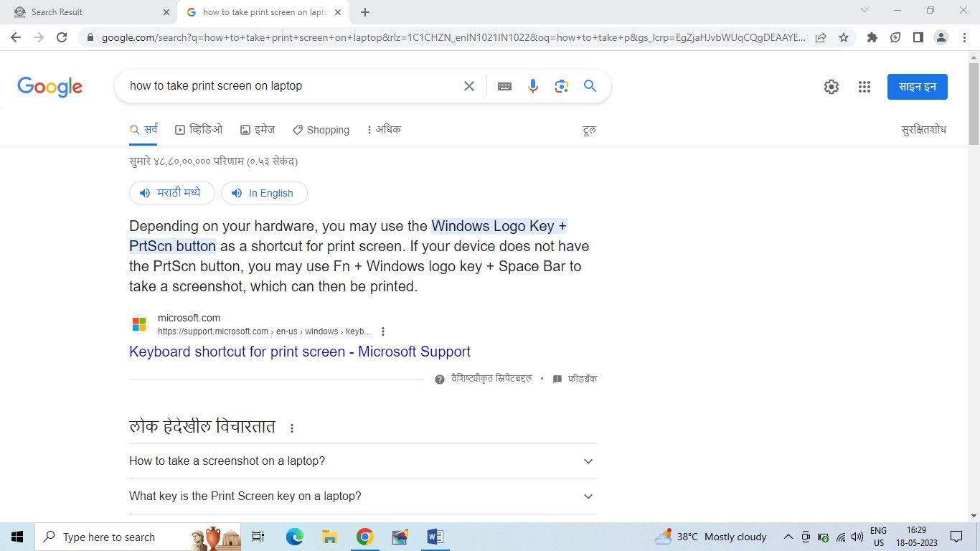This screenshot has height=551, width=980.
Task: Open the notification center icon
Action: [x=956, y=537]
